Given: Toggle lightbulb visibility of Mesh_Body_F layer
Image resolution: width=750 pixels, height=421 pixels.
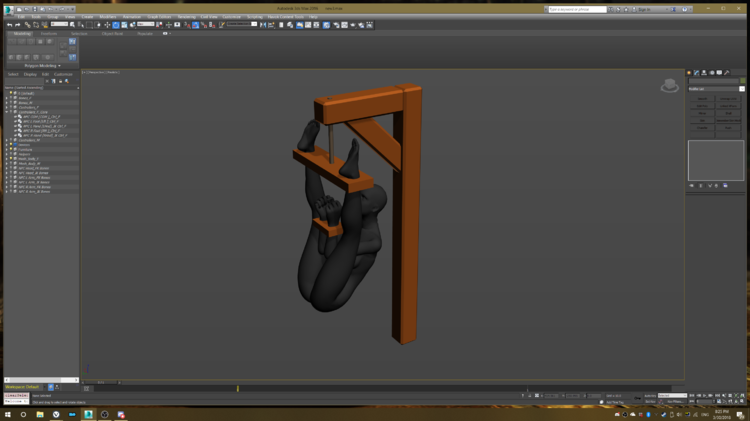Looking at the screenshot, I should [x=11, y=159].
